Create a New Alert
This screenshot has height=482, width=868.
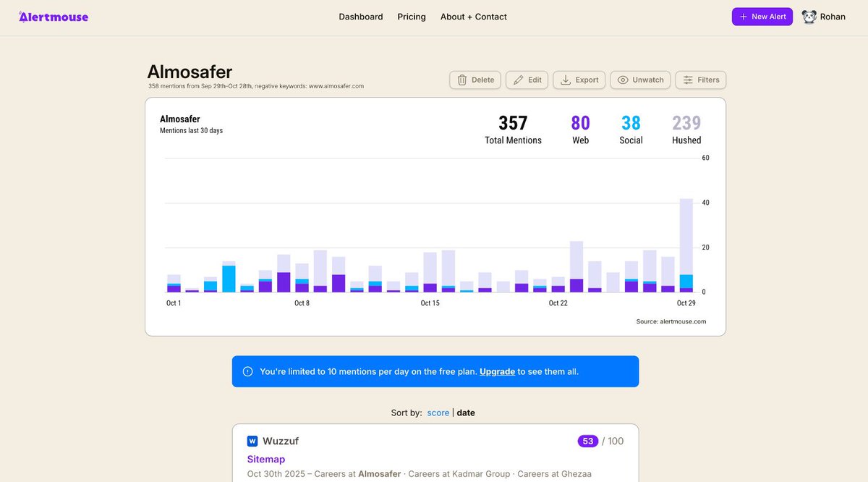click(762, 17)
